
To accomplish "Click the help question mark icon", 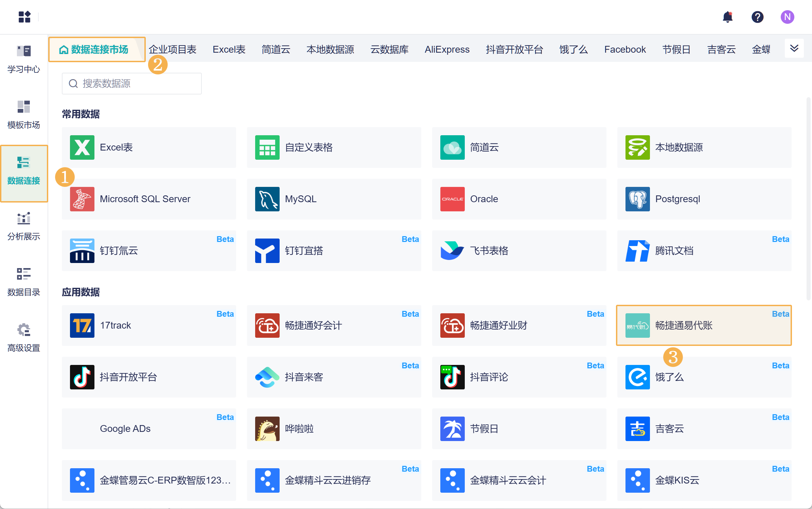I will pyautogui.click(x=757, y=17).
